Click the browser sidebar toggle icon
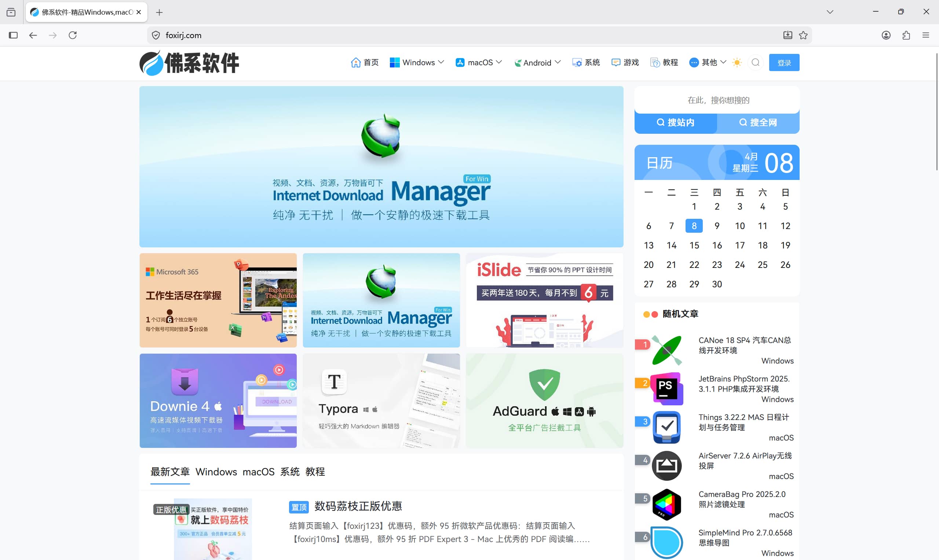Viewport: 939px width, 560px height. tap(13, 35)
